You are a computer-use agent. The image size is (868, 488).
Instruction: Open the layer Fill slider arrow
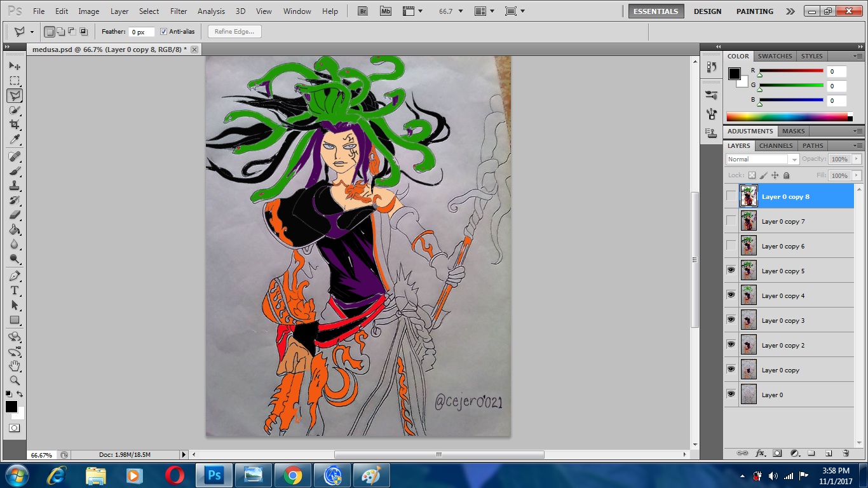(857, 175)
